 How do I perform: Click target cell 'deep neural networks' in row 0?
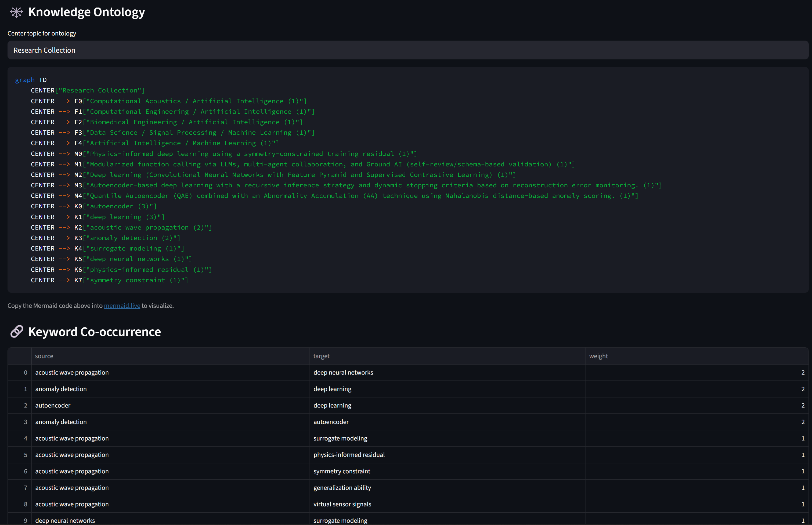pyautogui.click(x=447, y=373)
